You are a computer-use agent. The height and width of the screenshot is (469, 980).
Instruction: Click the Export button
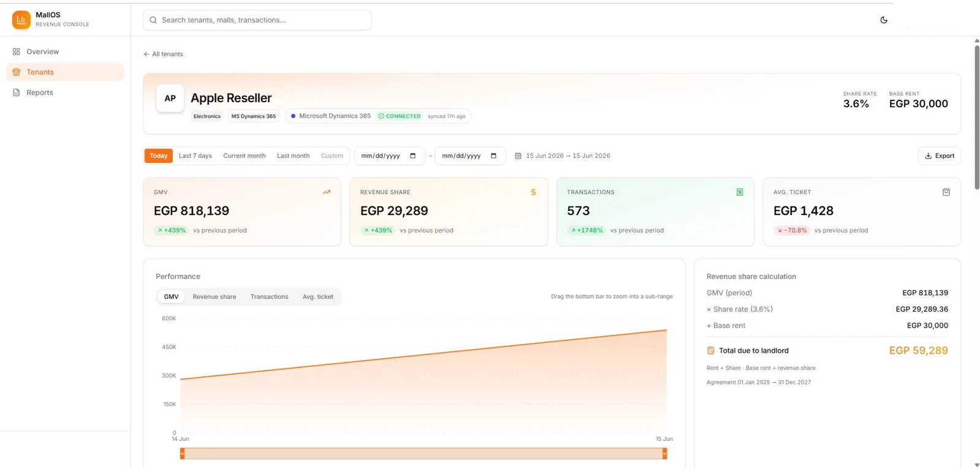(940, 156)
